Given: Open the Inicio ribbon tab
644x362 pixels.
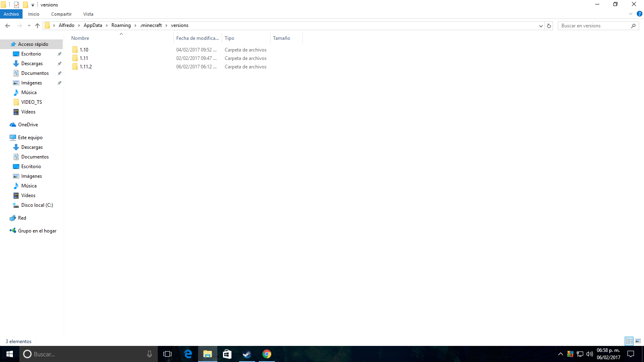Looking at the screenshot, I should pos(34,14).
